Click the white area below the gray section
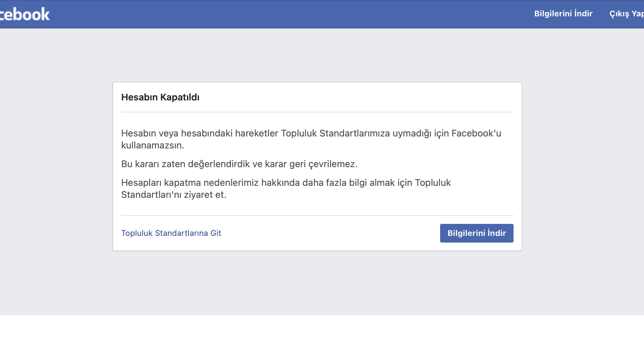 [x=322, y=336]
